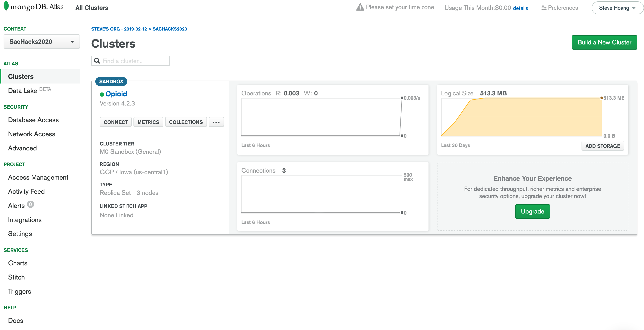Click the SANDBOX badge label
Viewport: 644px width, 330px height.
(x=111, y=81)
